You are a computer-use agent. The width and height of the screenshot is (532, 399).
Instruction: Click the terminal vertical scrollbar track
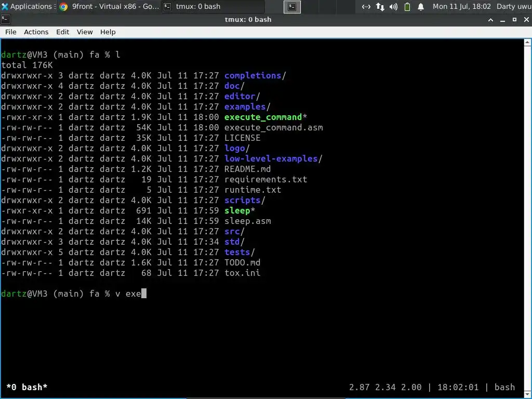click(527, 217)
